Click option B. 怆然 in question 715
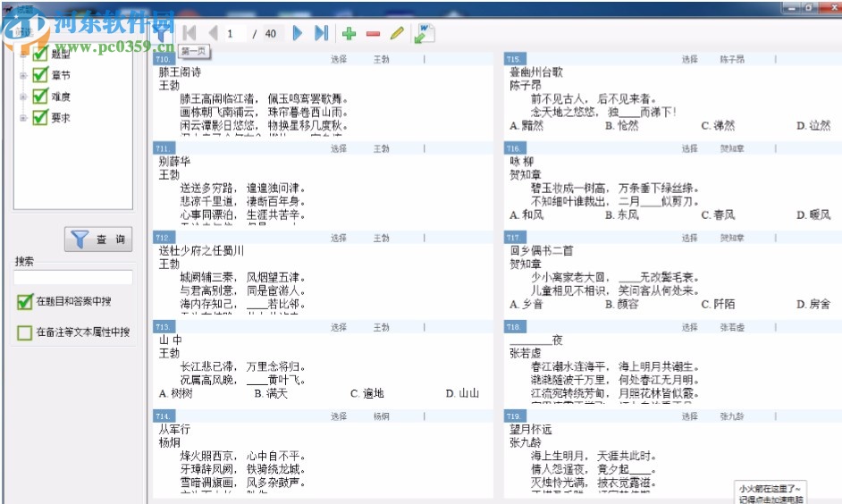Image resolution: width=842 pixels, height=504 pixels. 622,126
